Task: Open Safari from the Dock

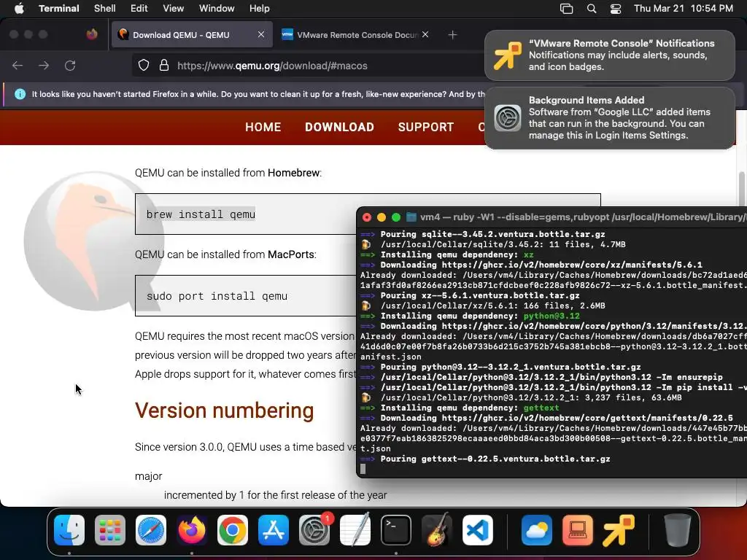Action: point(151,530)
